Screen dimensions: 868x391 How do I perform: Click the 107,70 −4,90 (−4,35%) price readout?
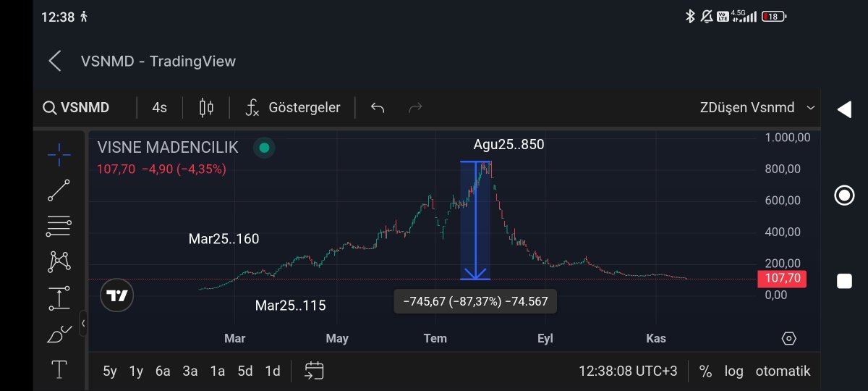click(x=161, y=169)
